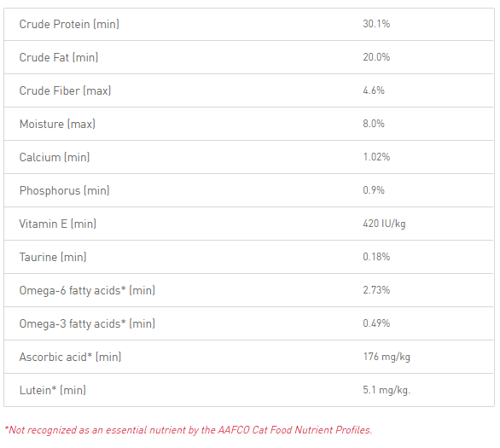Select the 420 IU/kg value
The height and width of the screenshot is (448, 500).
tap(384, 224)
